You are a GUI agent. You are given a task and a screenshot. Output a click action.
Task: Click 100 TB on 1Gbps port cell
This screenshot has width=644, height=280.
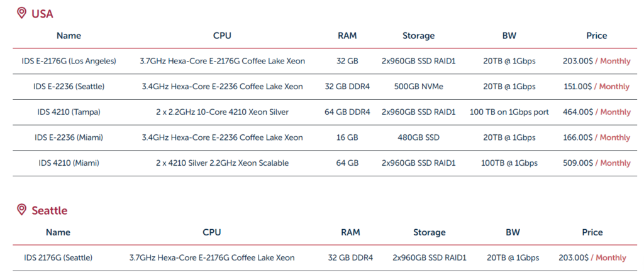509,112
